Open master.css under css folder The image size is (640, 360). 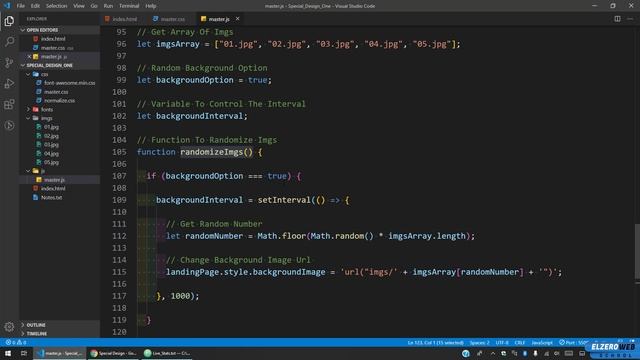point(56,92)
